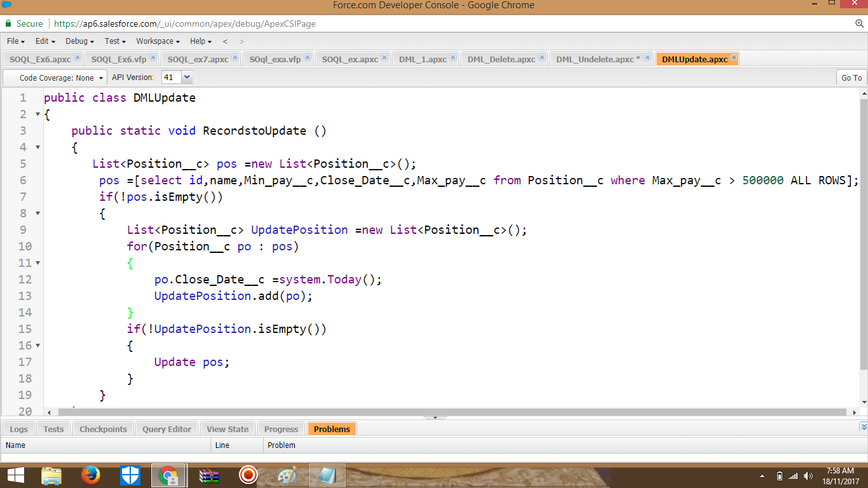This screenshot has height=488, width=868.
Task: Collapse the bottom panel with the double-arrow icon
Action: click(863, 427)
